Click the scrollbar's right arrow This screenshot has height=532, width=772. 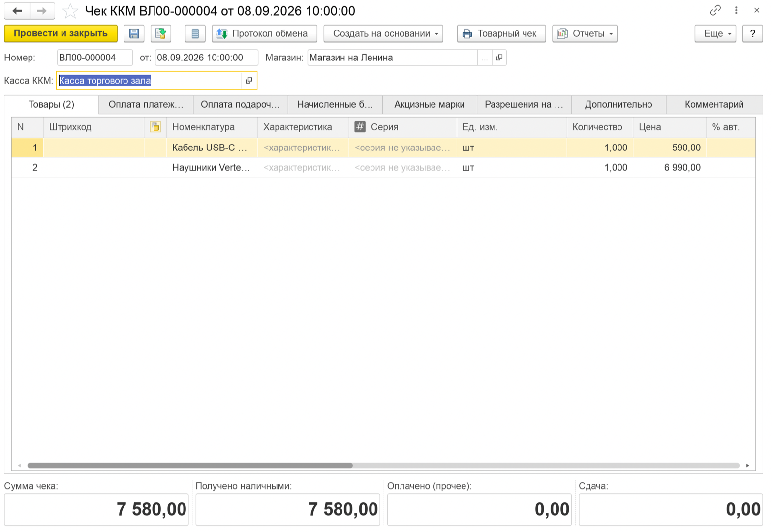point(747,465)
